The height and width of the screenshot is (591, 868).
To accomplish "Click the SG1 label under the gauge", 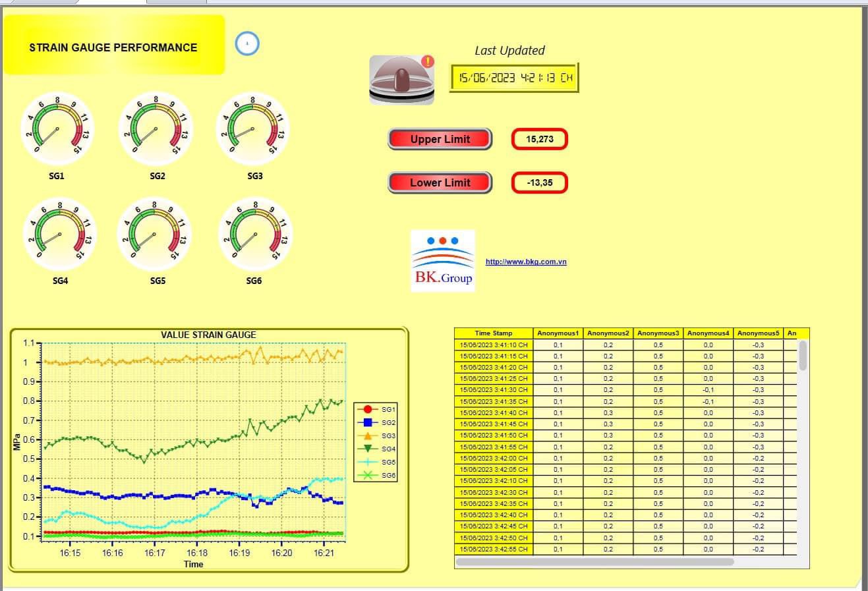I will pyautogui.click(x=57, y=176).
